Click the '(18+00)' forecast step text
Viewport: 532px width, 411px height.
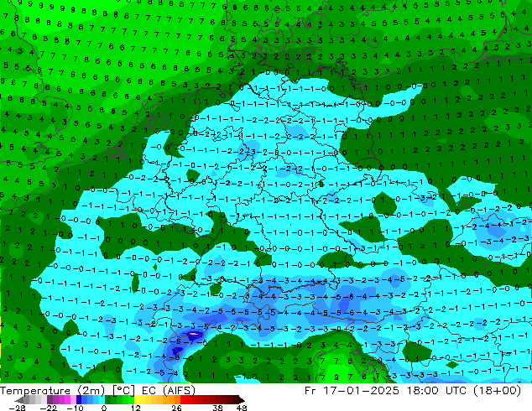point(498,391)
